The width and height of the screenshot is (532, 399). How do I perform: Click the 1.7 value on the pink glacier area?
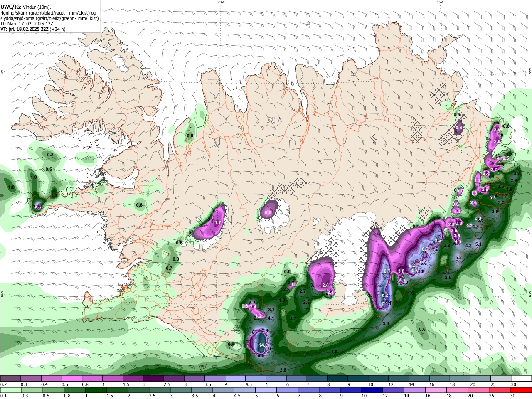pyautogui.click(x=218, y=223)
